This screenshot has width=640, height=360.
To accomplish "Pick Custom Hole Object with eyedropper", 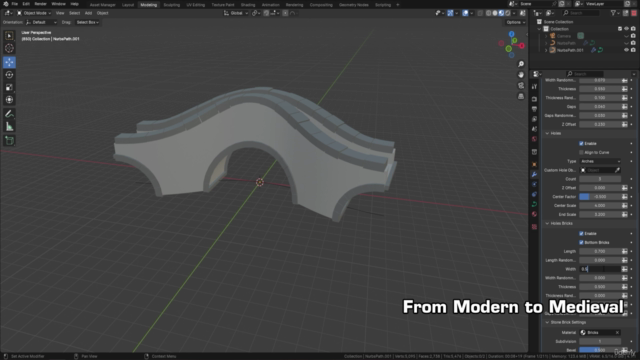I will tap(617, 170).
